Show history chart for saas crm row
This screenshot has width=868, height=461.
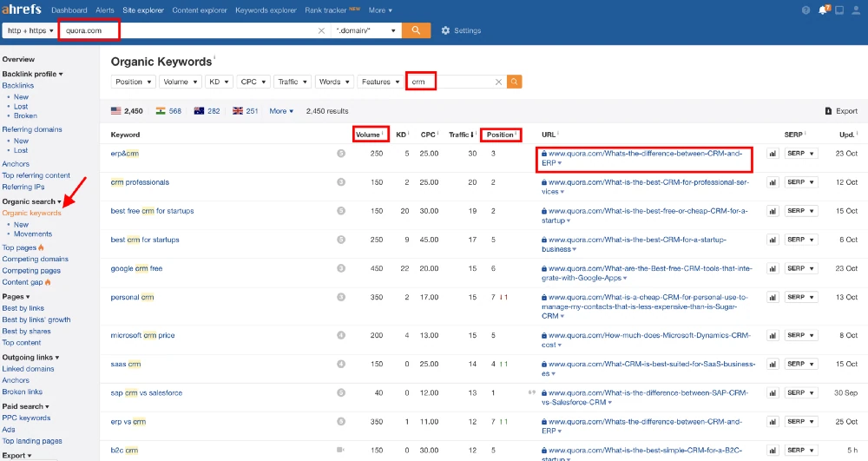(773, 364)
